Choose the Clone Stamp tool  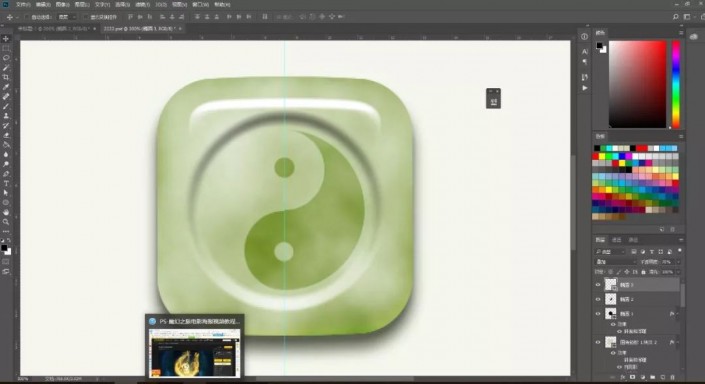click(6, 116)
